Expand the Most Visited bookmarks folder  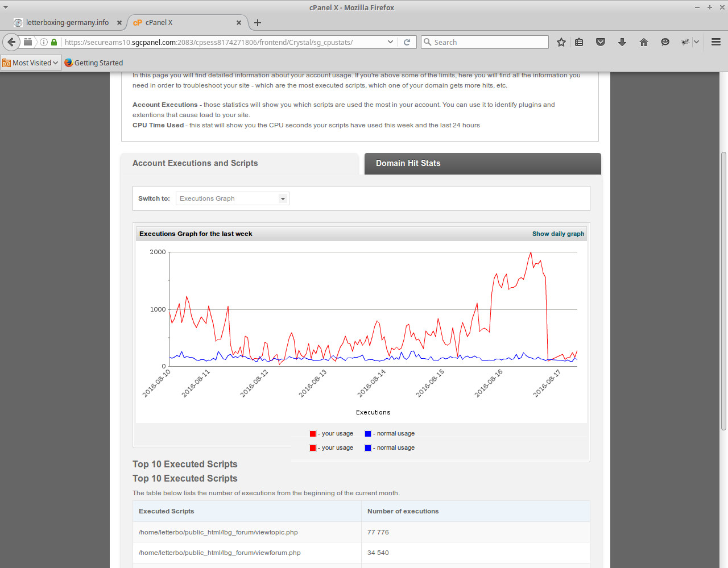31,63
